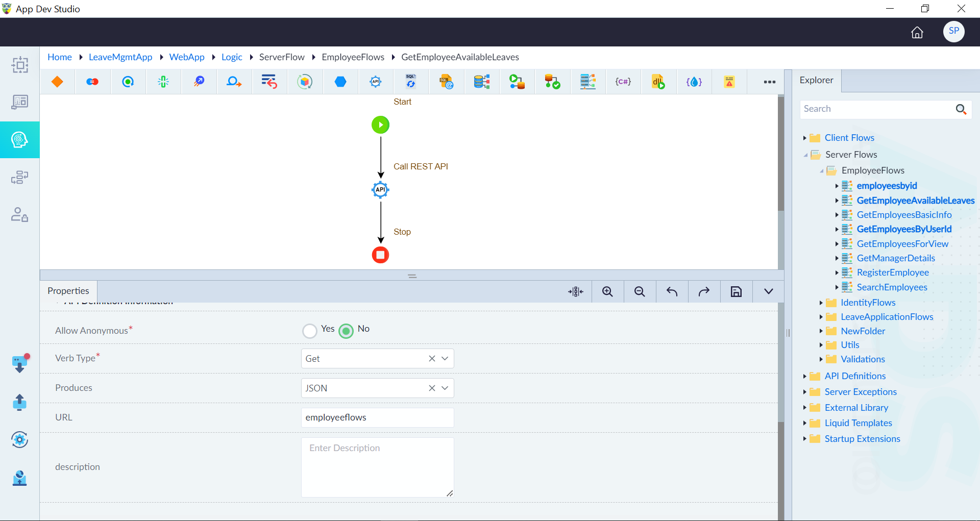The image size is (980, 521).
Task: Go to WebApp breadcrumb link
Action: tap(187, 57)
